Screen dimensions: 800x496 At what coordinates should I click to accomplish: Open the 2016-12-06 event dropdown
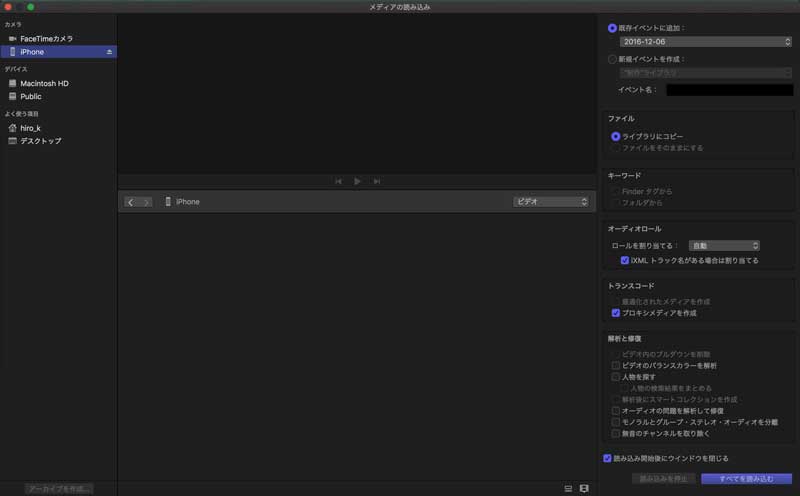pyautogui.click(x=705, y=42)
